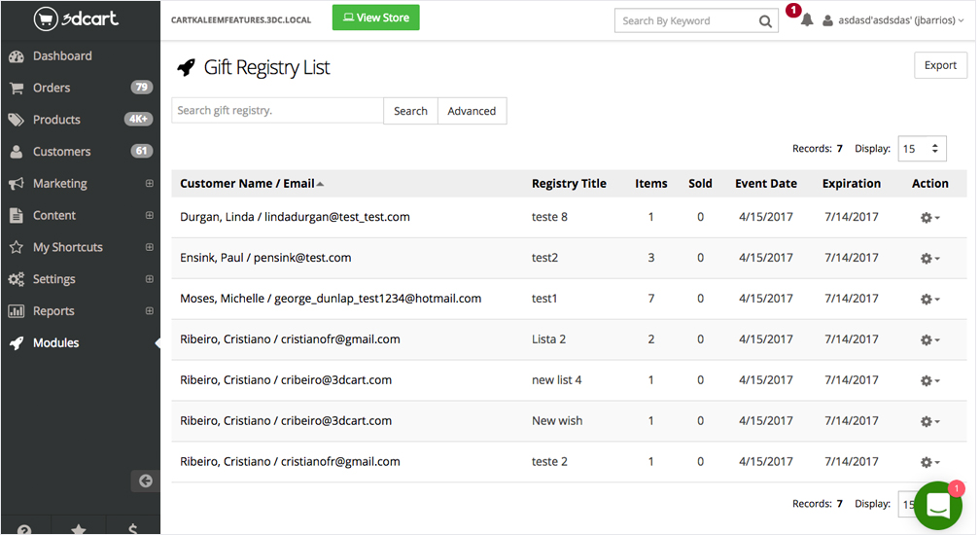The width and height of the screenshot is (980, 535).
Task: Sort by Customer Name / Email column header
Action: coord(247,183)
